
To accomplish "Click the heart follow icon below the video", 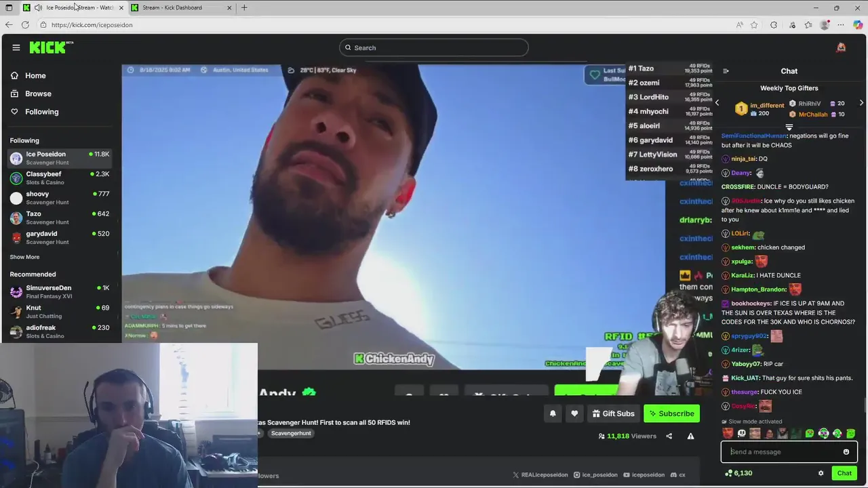I will [x=574, y=413].
